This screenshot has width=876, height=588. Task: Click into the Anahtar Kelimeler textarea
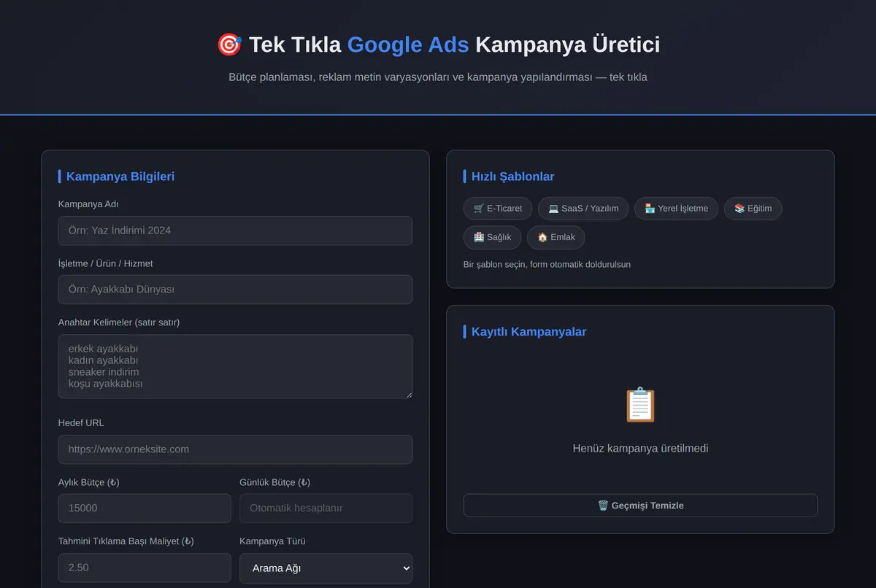pos(235,366)
